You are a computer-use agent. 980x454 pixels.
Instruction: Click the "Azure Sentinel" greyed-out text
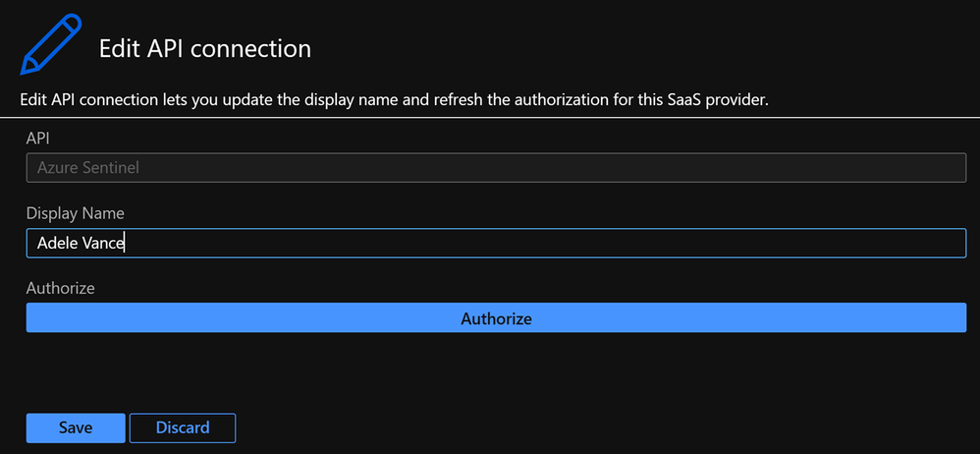[x=88, y=168]
